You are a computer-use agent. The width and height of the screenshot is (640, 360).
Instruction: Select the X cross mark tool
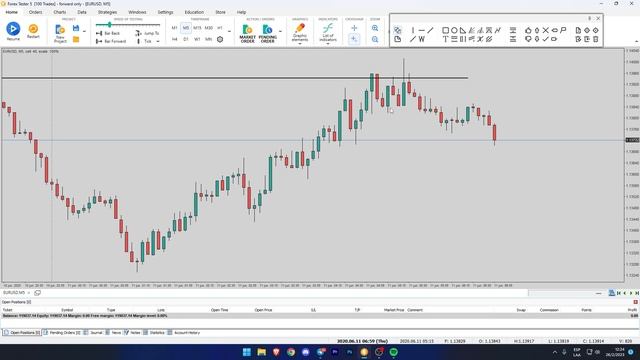(545, 30)
